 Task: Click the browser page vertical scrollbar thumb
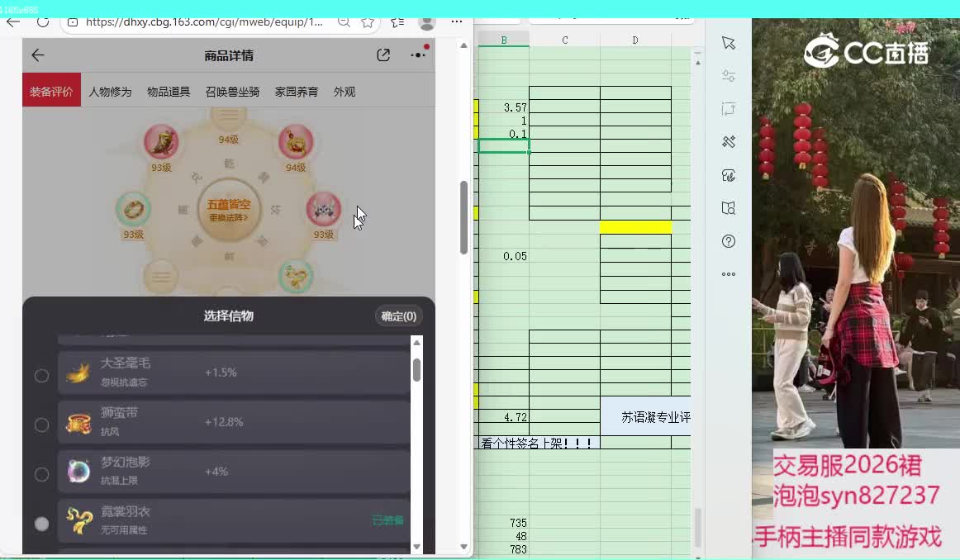pos(463,217)
